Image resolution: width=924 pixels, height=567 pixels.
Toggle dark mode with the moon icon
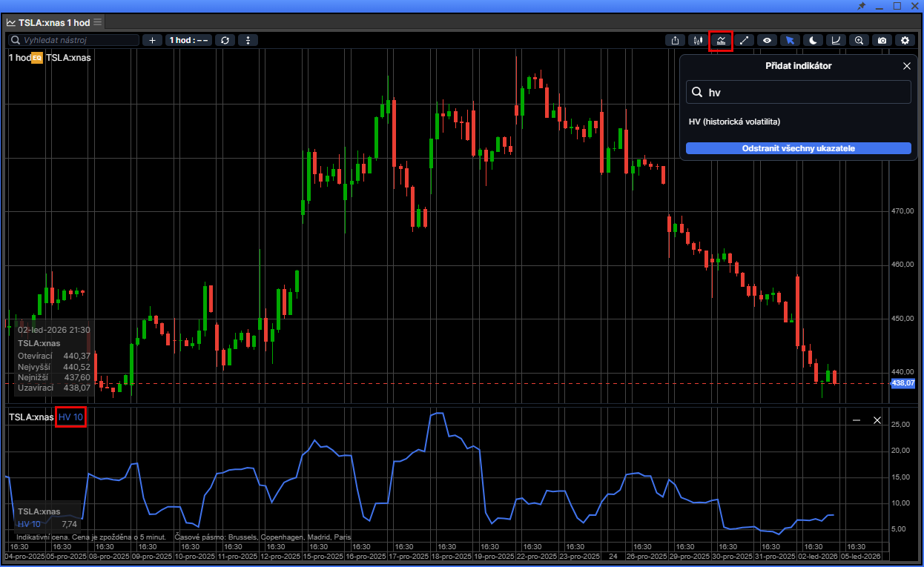click(x=813, y=40)
